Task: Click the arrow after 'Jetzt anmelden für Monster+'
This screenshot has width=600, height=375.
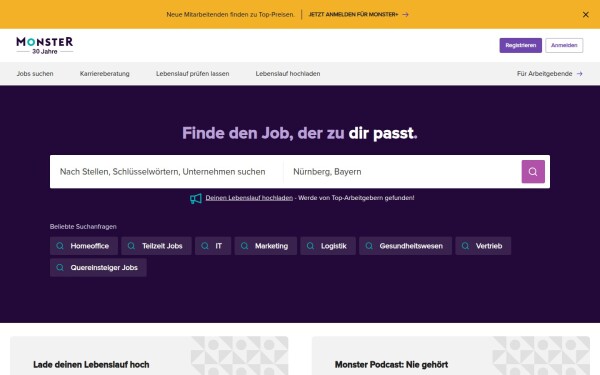Action: tap(405, 15)
